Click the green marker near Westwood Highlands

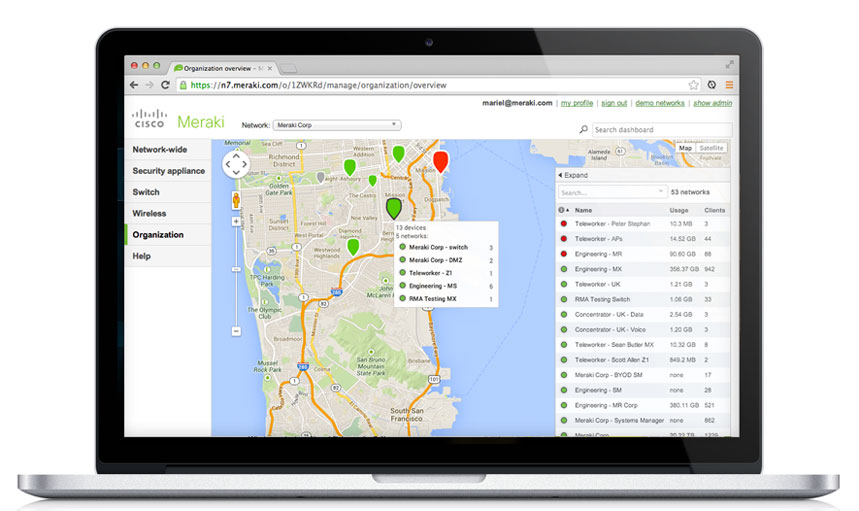coord(353,247)
